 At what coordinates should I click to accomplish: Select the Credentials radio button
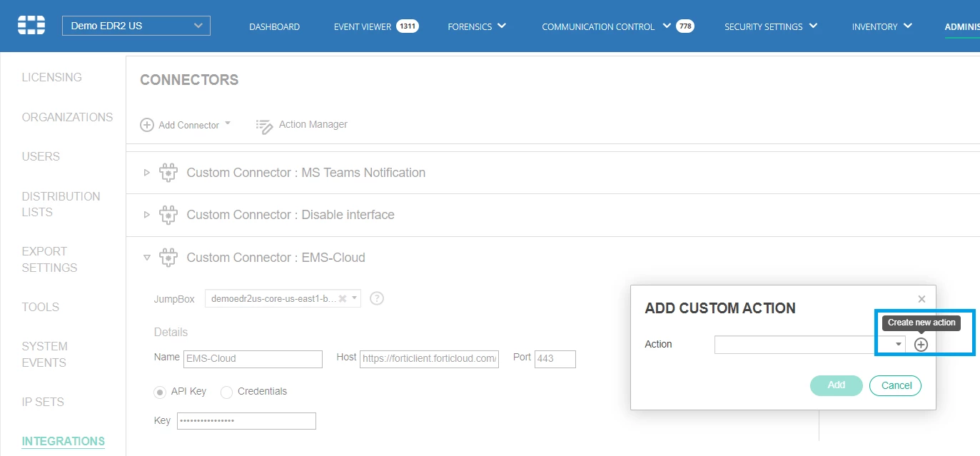(227, 392)
